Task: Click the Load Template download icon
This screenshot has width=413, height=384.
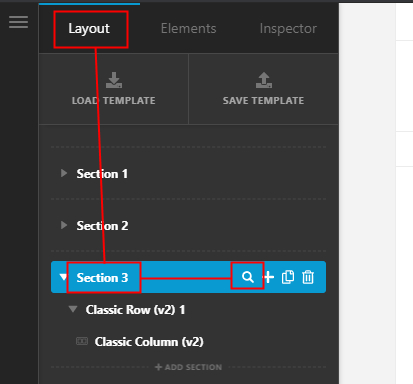Action: (x=114, y=80)
